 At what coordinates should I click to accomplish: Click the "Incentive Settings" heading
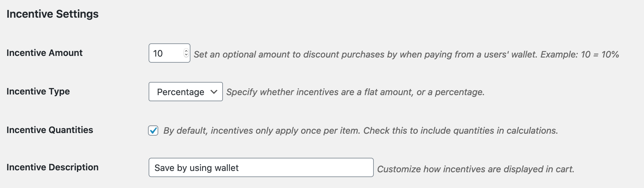click(x=52, y=14)
